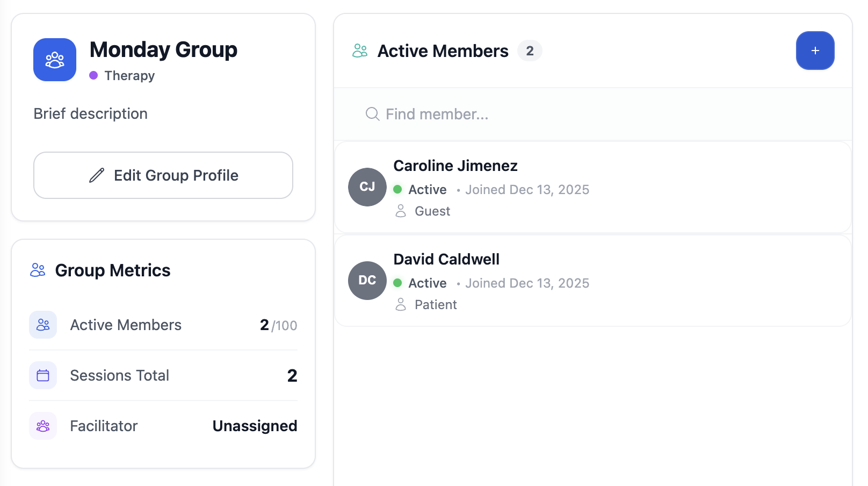Click the purple Therapy category dot

[93, 75]
